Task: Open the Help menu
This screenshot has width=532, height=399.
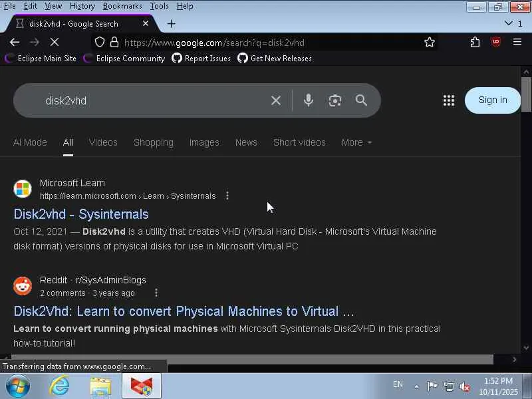Action: [x=185, y=6]
